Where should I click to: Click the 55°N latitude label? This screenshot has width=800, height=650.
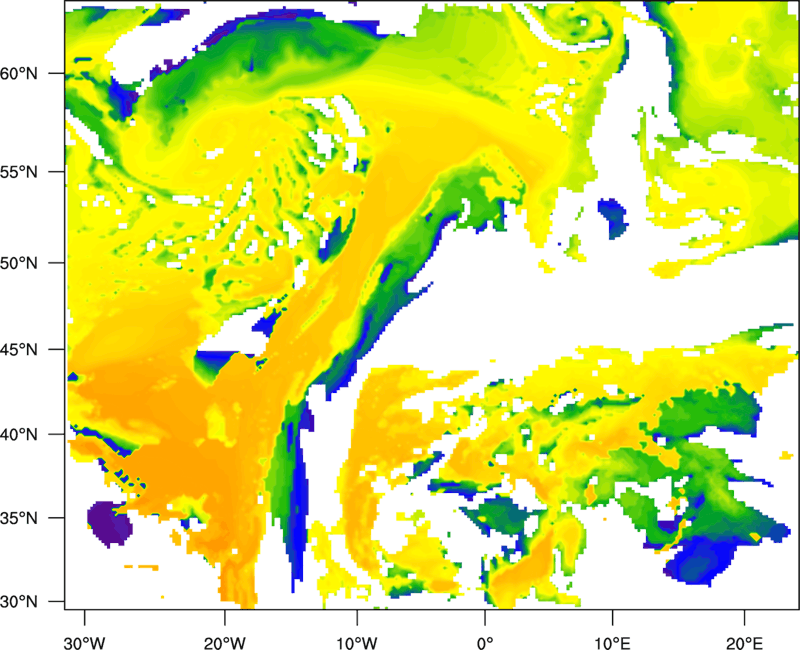(19, 172)
